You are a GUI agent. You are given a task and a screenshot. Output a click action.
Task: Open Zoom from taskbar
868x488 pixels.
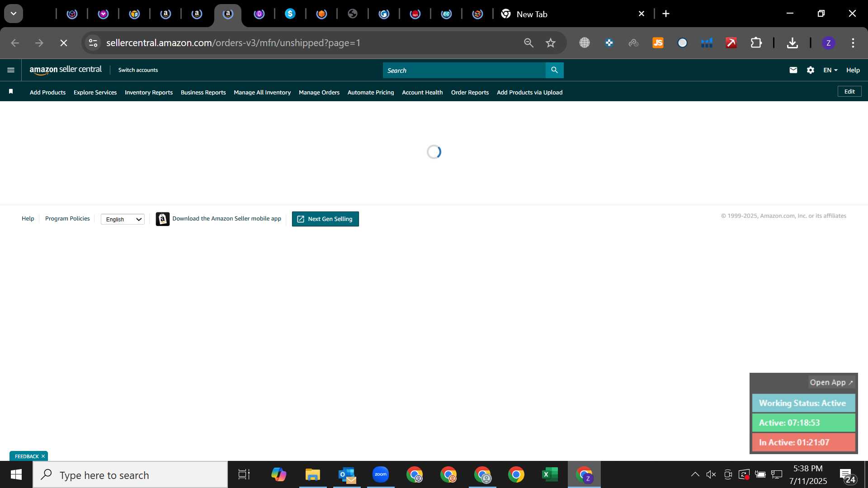pos(381,475)
